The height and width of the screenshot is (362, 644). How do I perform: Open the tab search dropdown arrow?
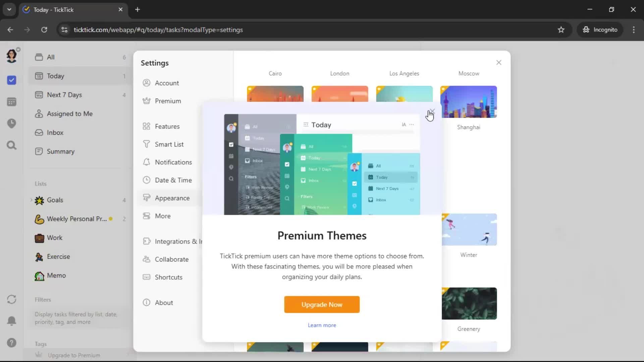click(x=9, y=9)
